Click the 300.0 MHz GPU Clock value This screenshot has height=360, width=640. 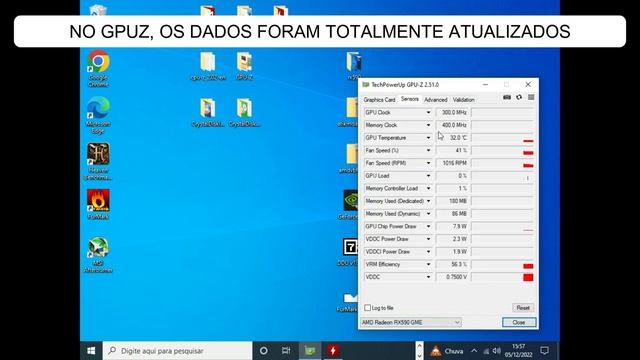pos(452,112)
